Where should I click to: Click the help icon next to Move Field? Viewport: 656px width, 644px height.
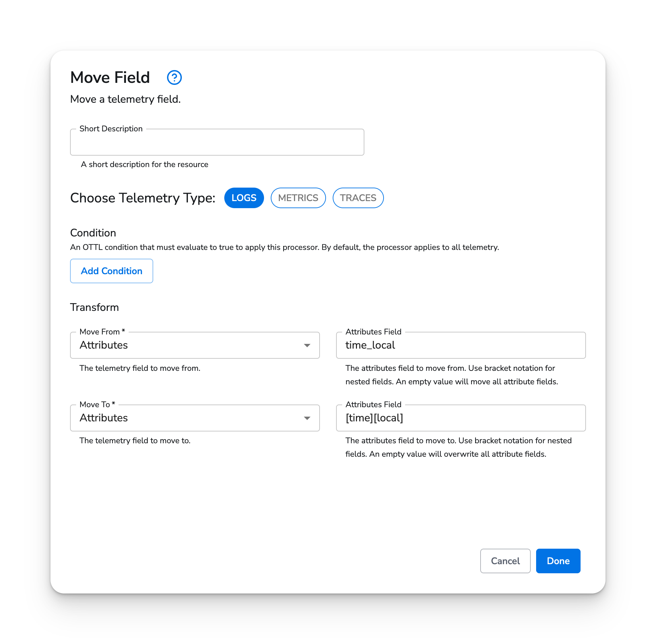(174, 77)
